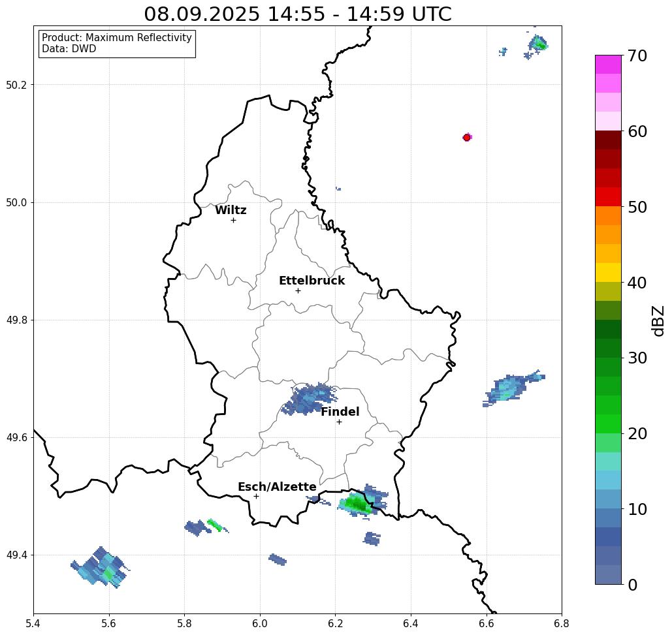This screenshot has height=635, width=672.
Task: Click the 40 label on the colorbar
Action: coord(637,283)
